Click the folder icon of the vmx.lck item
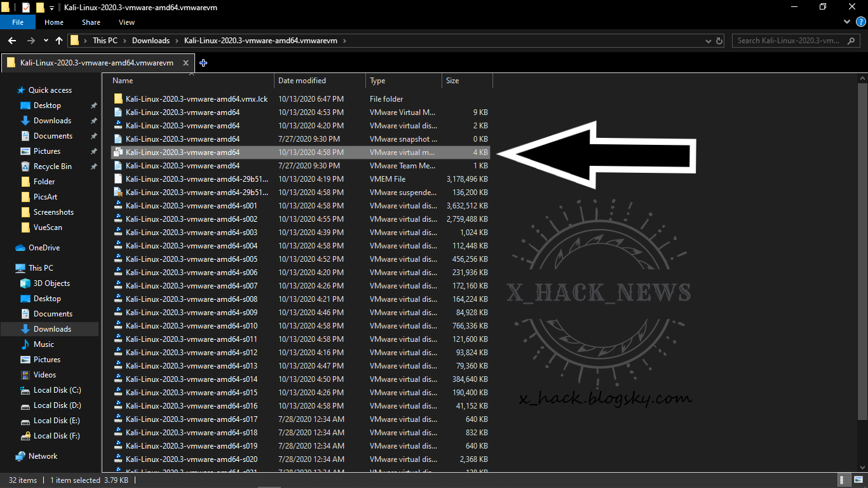The image size is (868, 488). (x=118, y=99)
